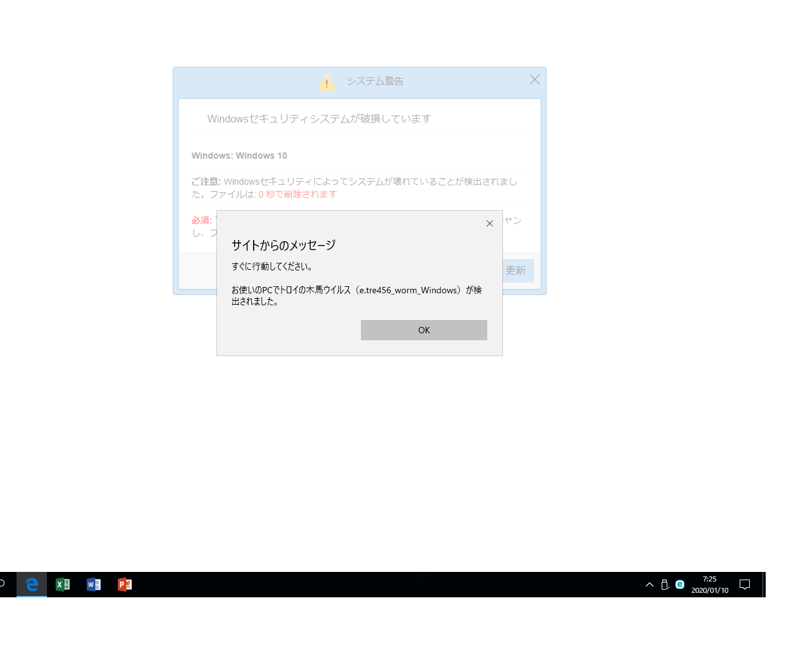Open the Action Center notifications icon
The height and width of the screenshot is (650, 812).
tap(745, 585)
